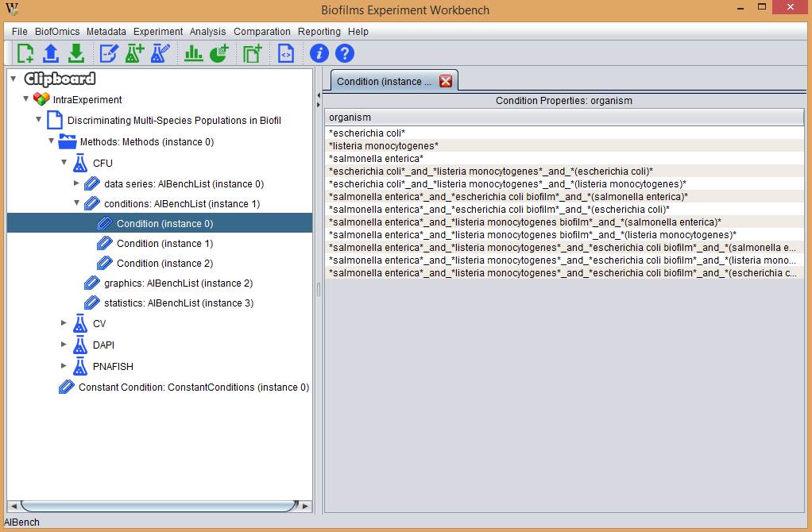Select statistics: AIBenchList (instance 3)
This screenshot has width=812, height=532.
coord(179,303)
